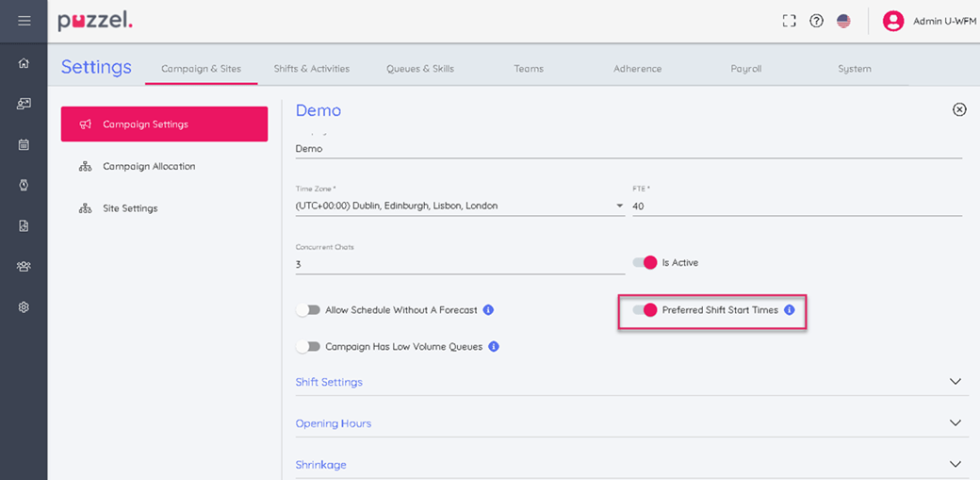The width and height of the screenshot is (980, 480).
Task: Enable Allow Schedule Without A Forecast
Action: (308, 310)
